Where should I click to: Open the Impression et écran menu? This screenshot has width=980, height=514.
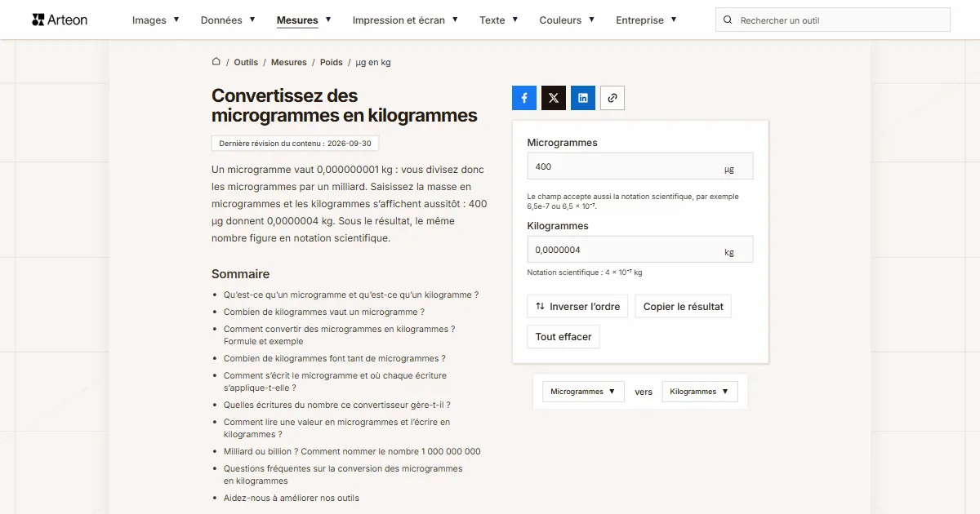pos(405,20)
